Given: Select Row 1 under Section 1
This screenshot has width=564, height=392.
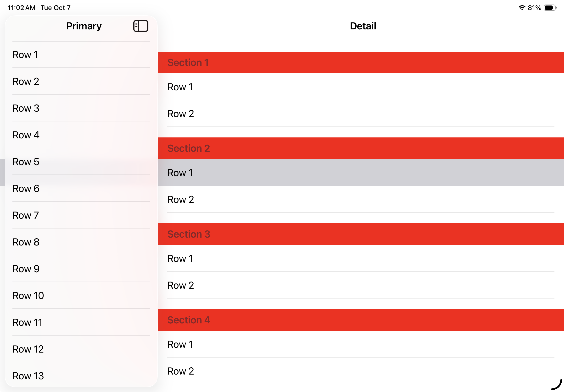Looking at the screenshot, I should pyautogui.click(x=360, y=87).
